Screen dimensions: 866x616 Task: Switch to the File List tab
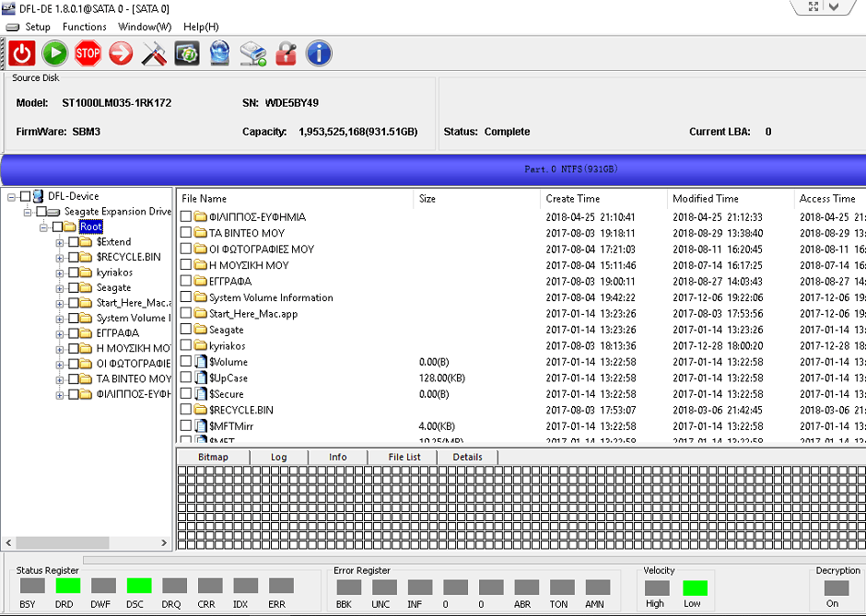click(x=404, y=457)
